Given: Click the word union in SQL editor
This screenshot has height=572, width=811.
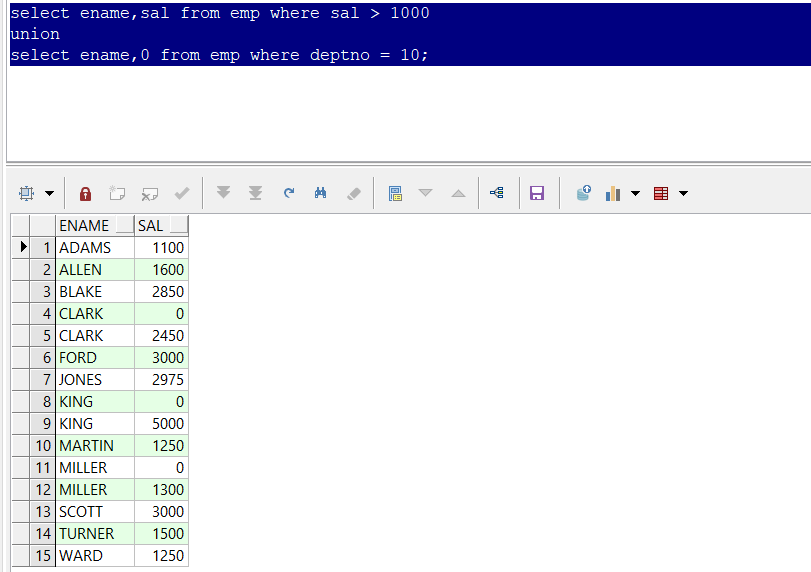Looking at the screenshot, I should click(x=35, y=34).
